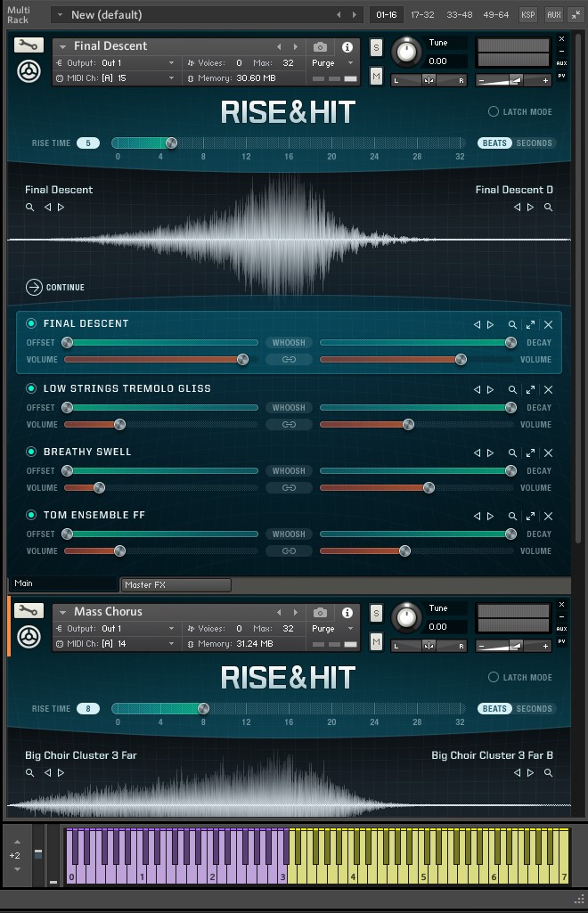
Task: Open wrench edit mode for Final Descent
Action: (29, 45)
